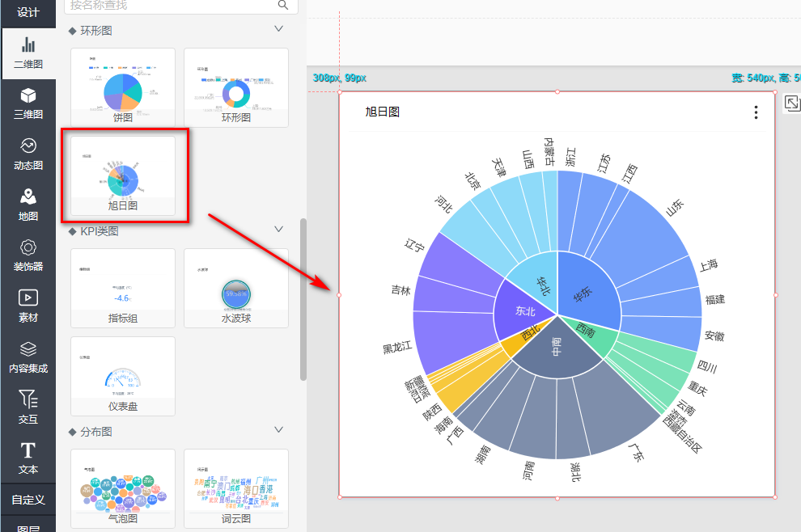Type in the 按名称查找 search field

170,5
